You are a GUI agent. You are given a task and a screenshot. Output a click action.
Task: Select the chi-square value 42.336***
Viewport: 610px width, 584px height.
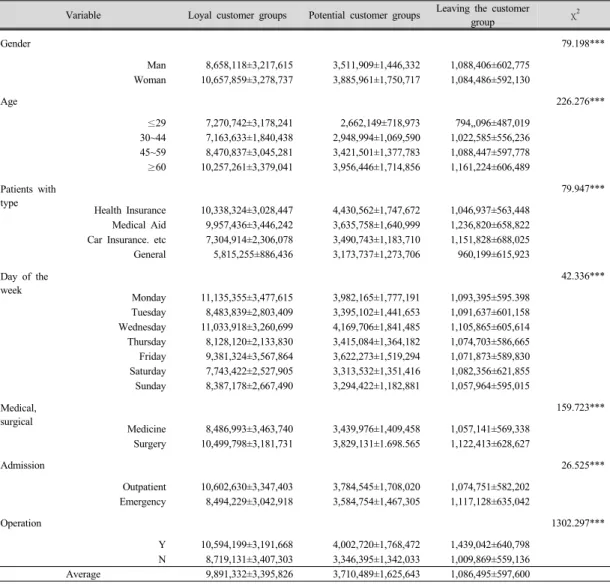coord(582,276)
